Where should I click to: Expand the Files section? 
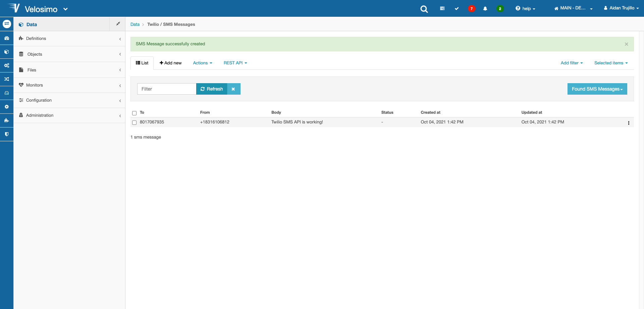tap(69, 70)
